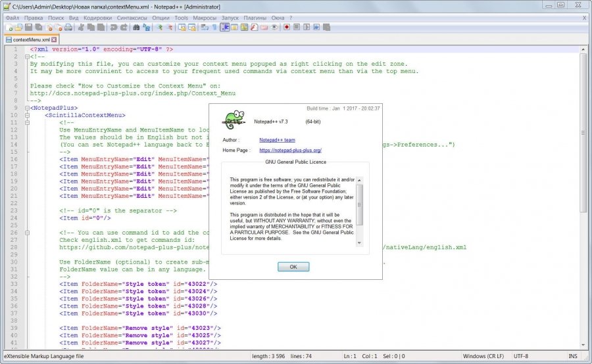Collapse the ScintillaContextMenu fold marker

coord(26,115)
